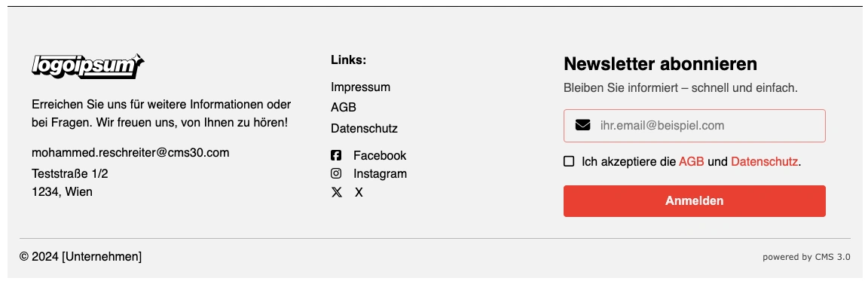
Task: Open the Impressum link
Action: (360, 87)
